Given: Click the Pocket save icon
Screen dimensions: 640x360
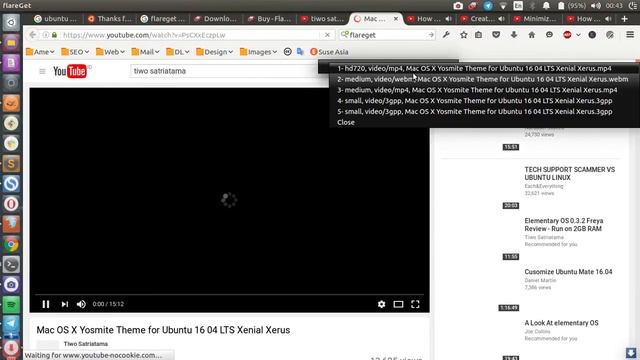Looking at the screenshot, I should [x=496, y=35].
